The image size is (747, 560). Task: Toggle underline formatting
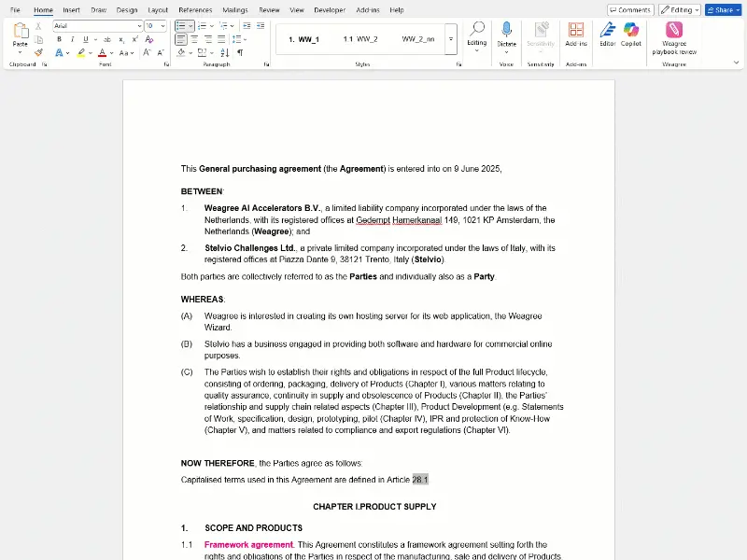point(86,39)
